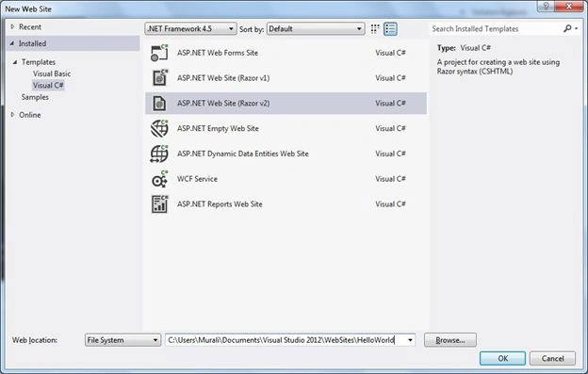Click the Dynamic Data Entities Web Site icon

(159, 154)
